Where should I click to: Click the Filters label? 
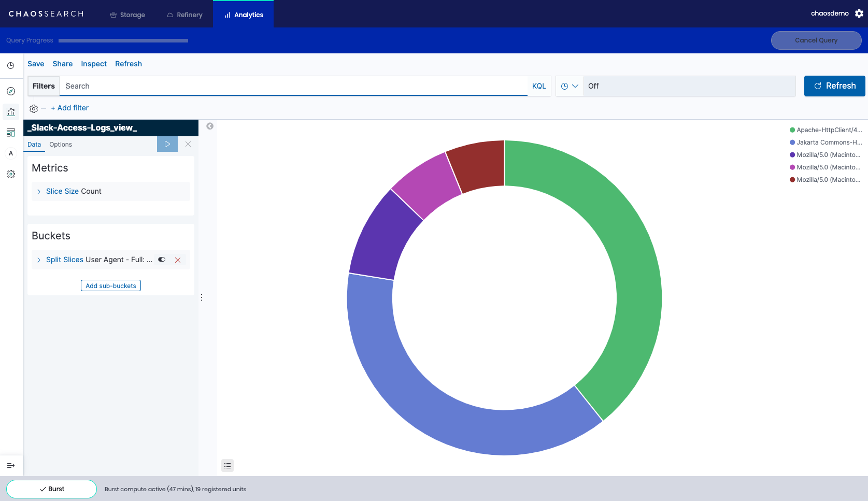coord(44,86)
